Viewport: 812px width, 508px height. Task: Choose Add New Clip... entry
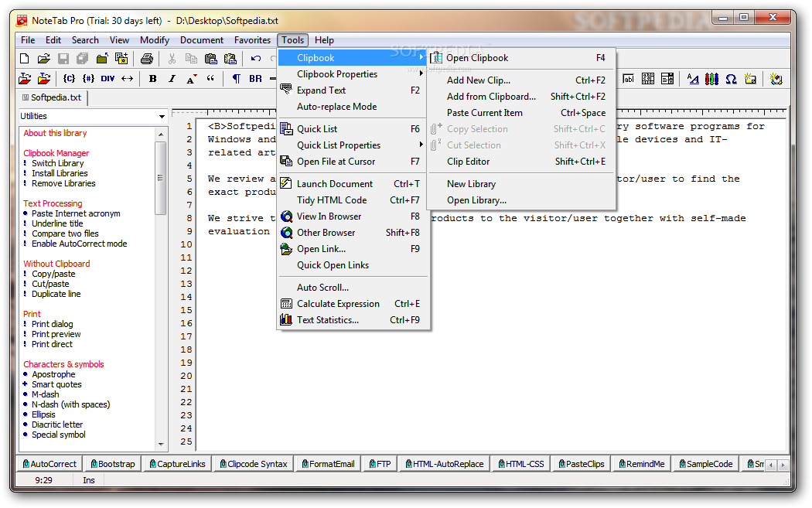pyautogui.click(x=521, y=80)
